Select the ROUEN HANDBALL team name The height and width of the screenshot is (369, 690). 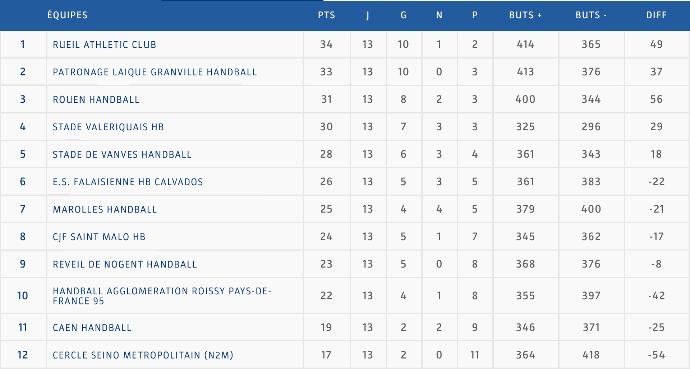pos(96,99)
